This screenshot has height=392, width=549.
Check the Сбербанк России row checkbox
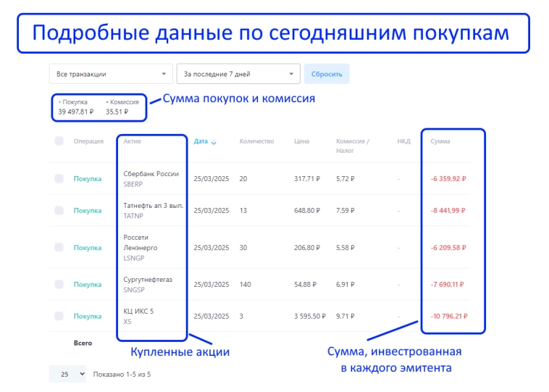point(59,179)
